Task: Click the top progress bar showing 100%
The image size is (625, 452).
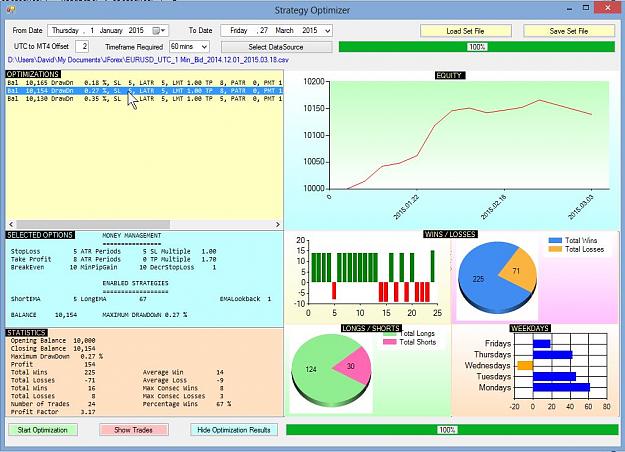Action: (477, 47)
